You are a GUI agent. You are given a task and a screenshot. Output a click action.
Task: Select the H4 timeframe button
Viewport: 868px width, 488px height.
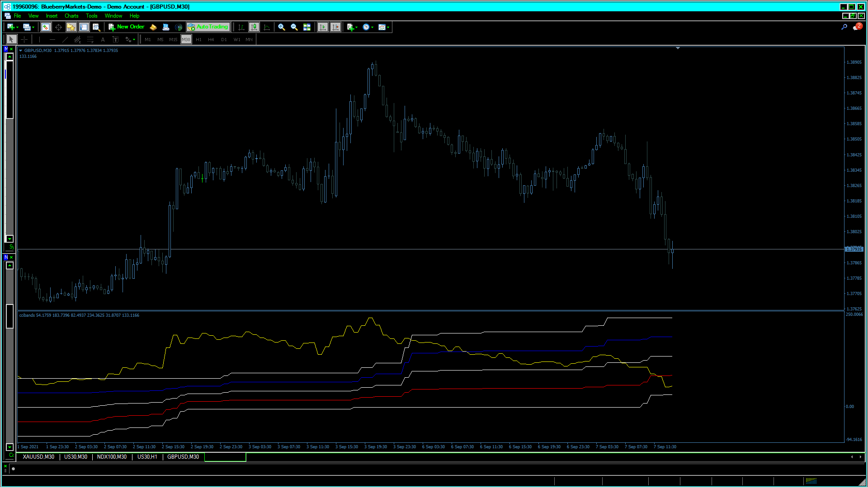click(x=211, y=40)
